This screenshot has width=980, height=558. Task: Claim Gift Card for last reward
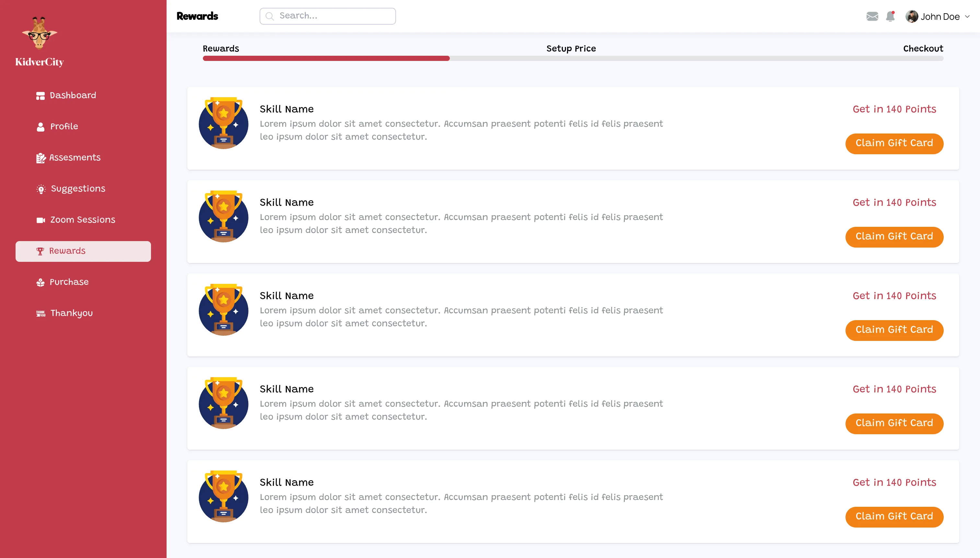pyautogui.click(x=894, y=517)
